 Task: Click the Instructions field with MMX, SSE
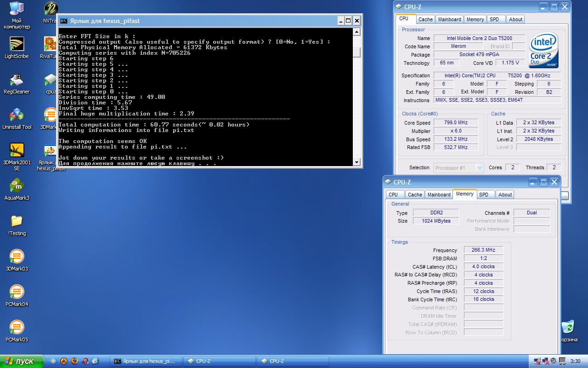coord(498,100)
